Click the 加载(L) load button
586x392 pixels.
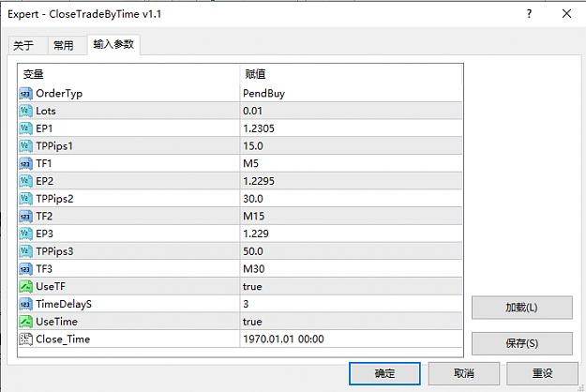[521, 308]
